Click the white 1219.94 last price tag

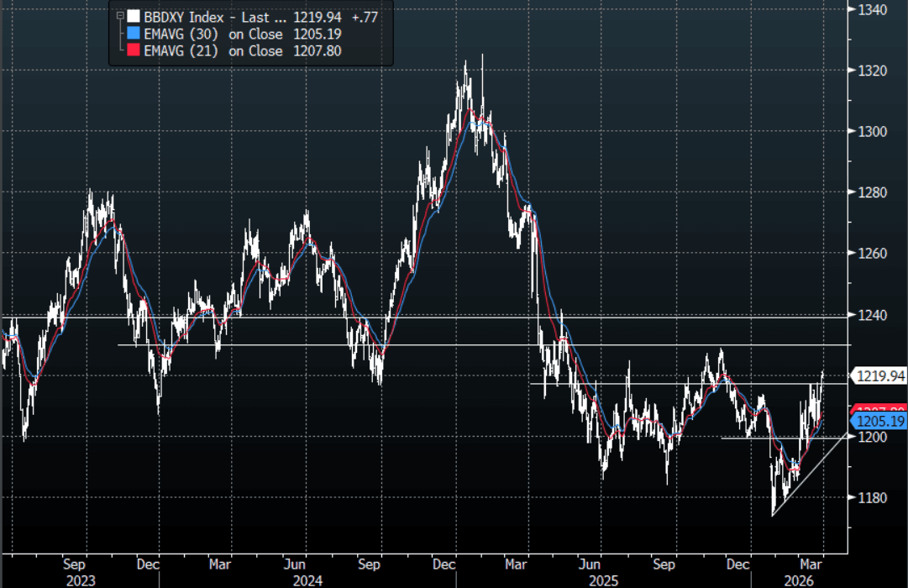tap(879, 375)
